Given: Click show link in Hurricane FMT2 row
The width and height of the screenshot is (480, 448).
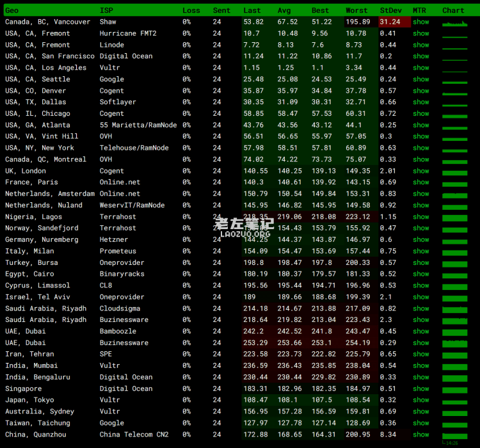Looking at the screenshot, I should (x=420, y=33).
